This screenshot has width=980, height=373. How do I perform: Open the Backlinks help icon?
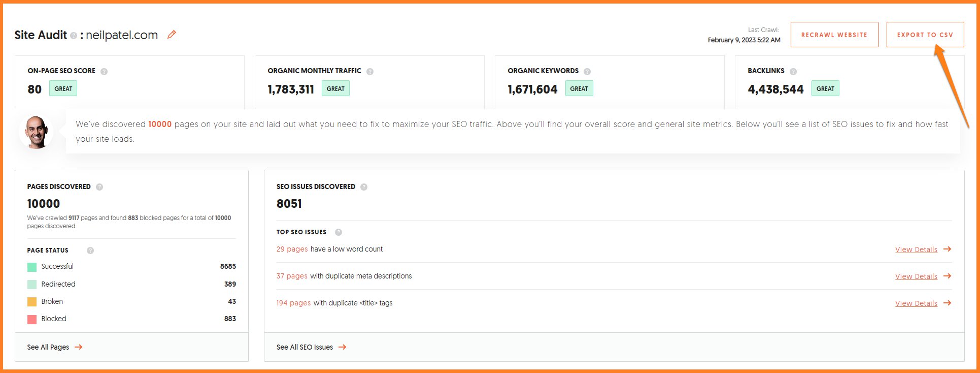[793, 72]
